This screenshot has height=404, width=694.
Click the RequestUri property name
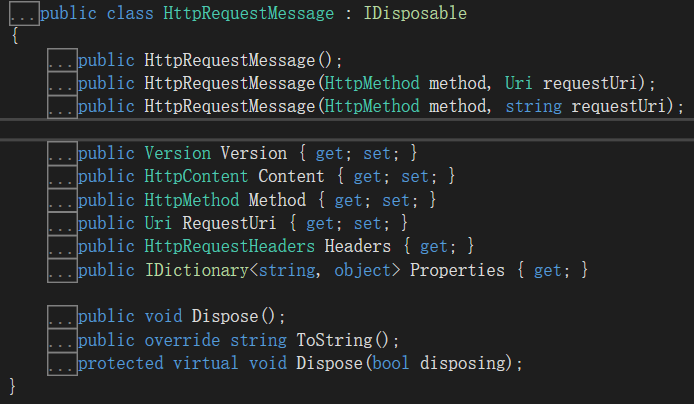[229, 223]
